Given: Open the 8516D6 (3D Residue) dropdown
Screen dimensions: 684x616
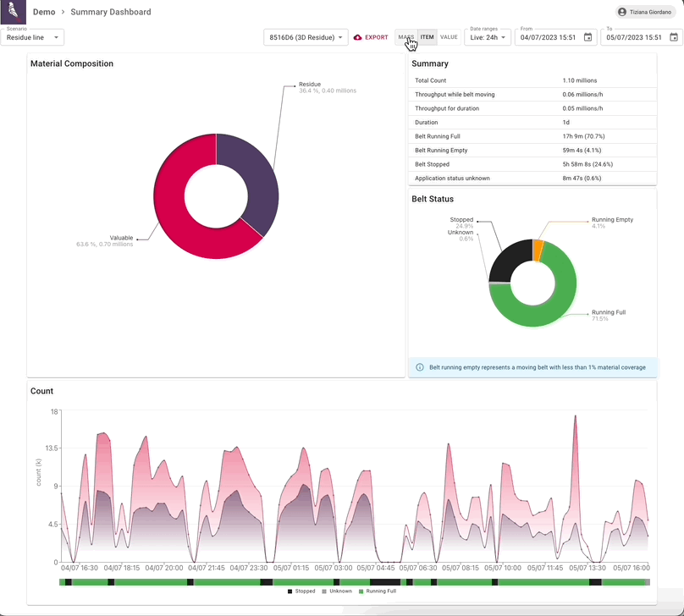Looking at the screenshot, I should pyautogui.click(x=306, y=37).
